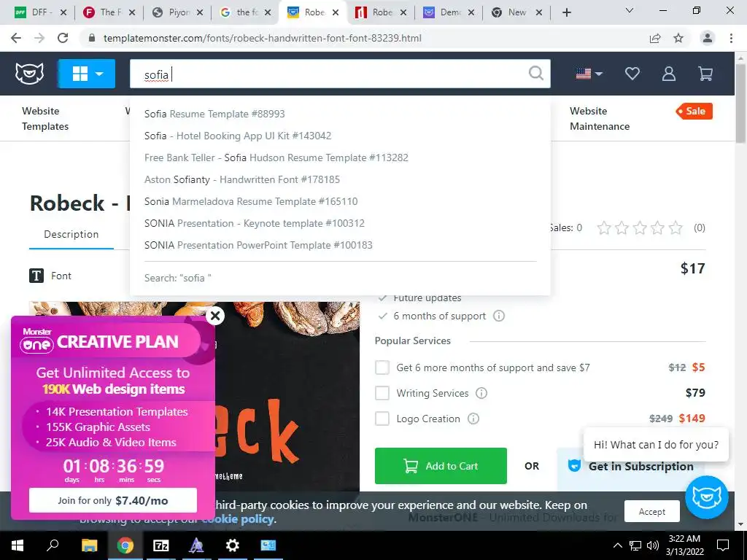Click the orange Sale badge
747x560 pixels.
694,111
